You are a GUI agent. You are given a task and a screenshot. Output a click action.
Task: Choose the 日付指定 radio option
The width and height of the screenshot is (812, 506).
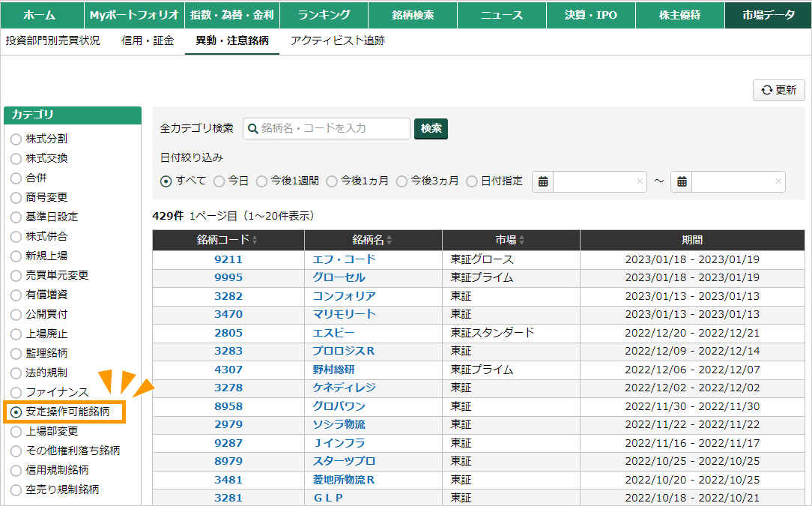coord(472,181)
